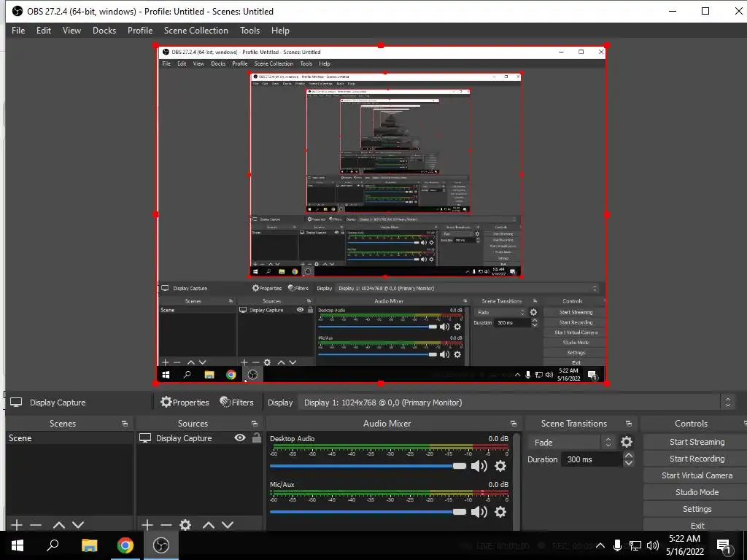Open the Scene Collection menu
The image size is (747, 560).
coord(196,31)
